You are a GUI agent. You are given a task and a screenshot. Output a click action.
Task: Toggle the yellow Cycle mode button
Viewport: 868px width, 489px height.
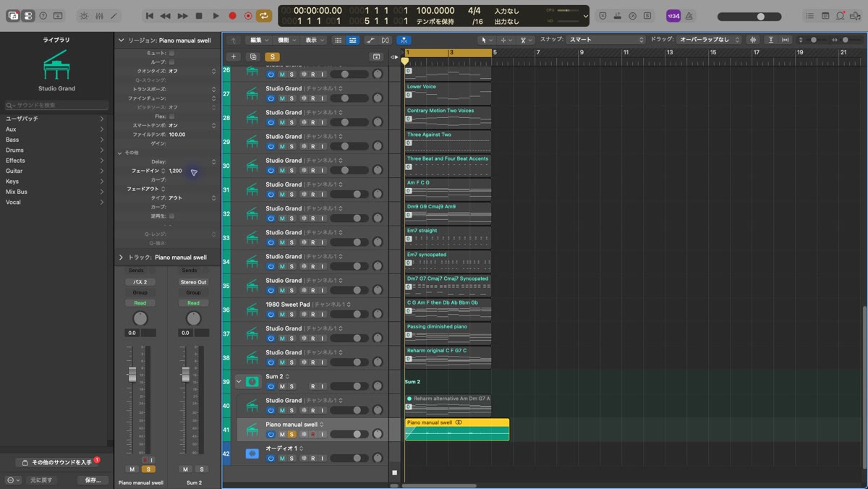click(x=264, y=16)
